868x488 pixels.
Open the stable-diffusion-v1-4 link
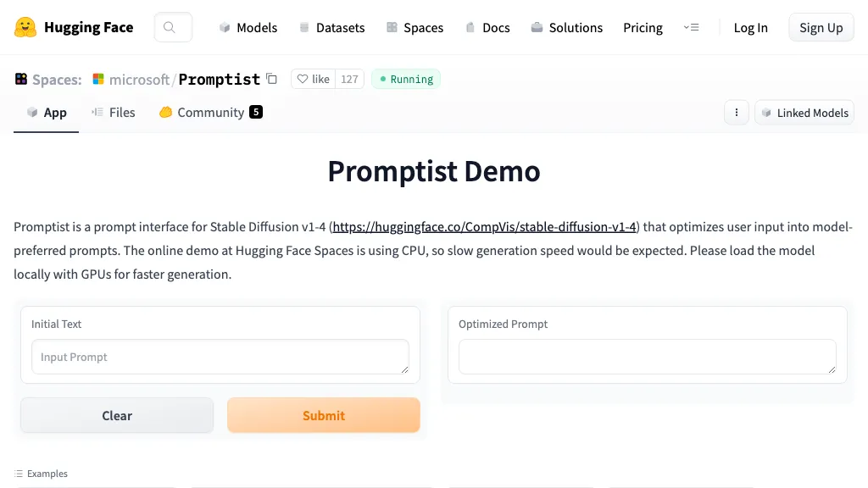tap(484, 226)
